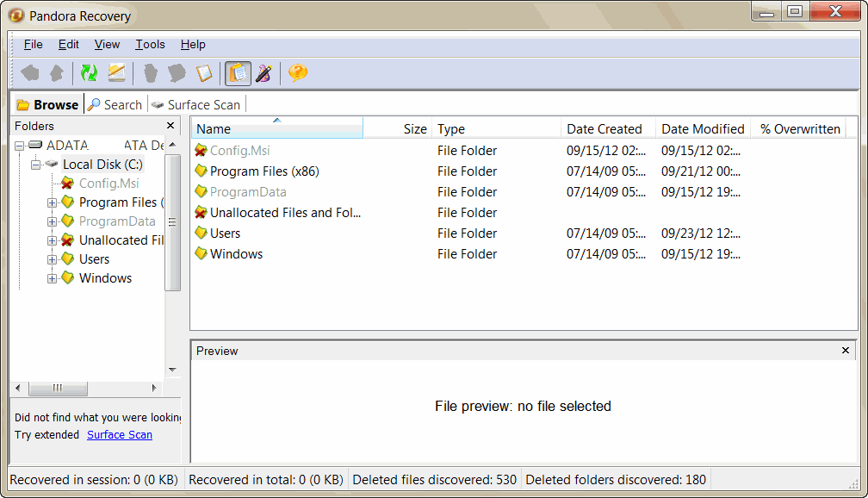
Task: Click the folder tree scroll-down arrow
Action: 173,370
